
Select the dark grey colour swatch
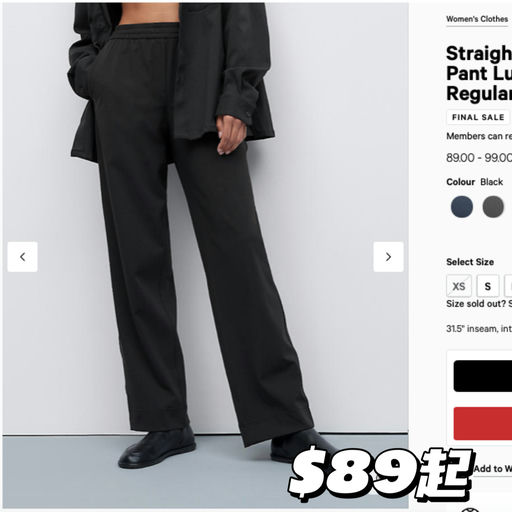pyautogui.click(x=493, y=207)
